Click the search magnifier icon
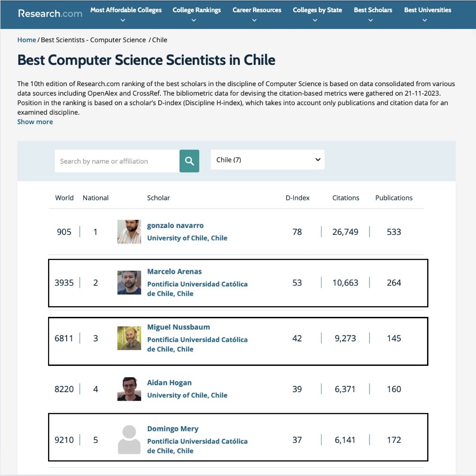 189,160
